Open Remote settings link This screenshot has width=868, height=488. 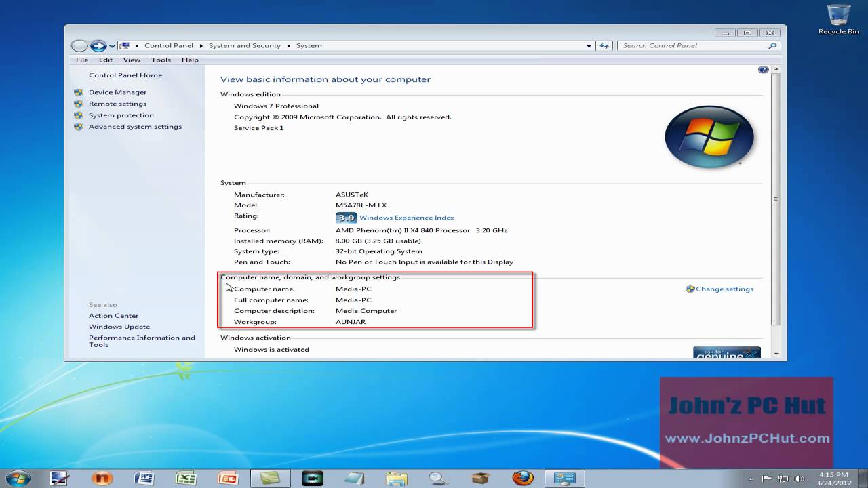tap(117, 104)
